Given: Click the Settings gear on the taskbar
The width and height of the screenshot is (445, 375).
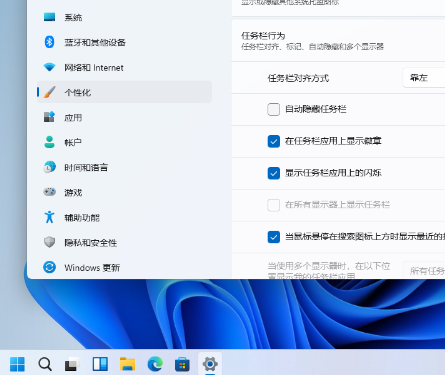Looking at the screenshot, I should pos(210,364).
